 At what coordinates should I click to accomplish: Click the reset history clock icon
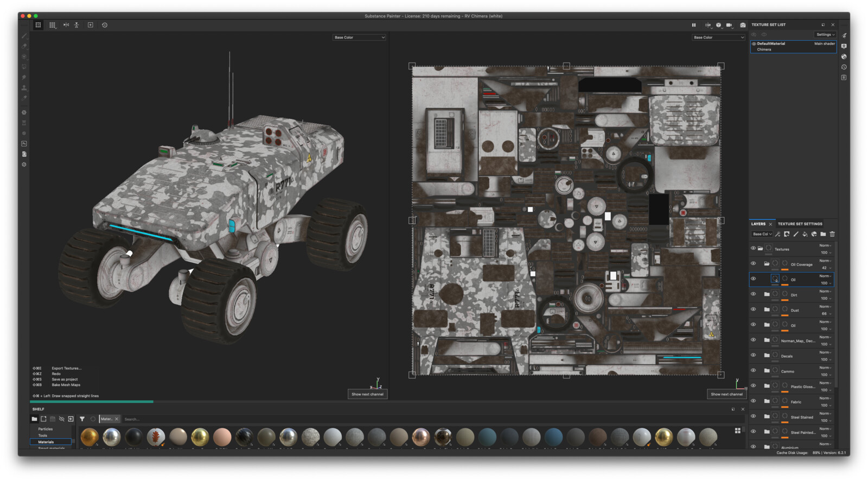[x=105, y=25]
